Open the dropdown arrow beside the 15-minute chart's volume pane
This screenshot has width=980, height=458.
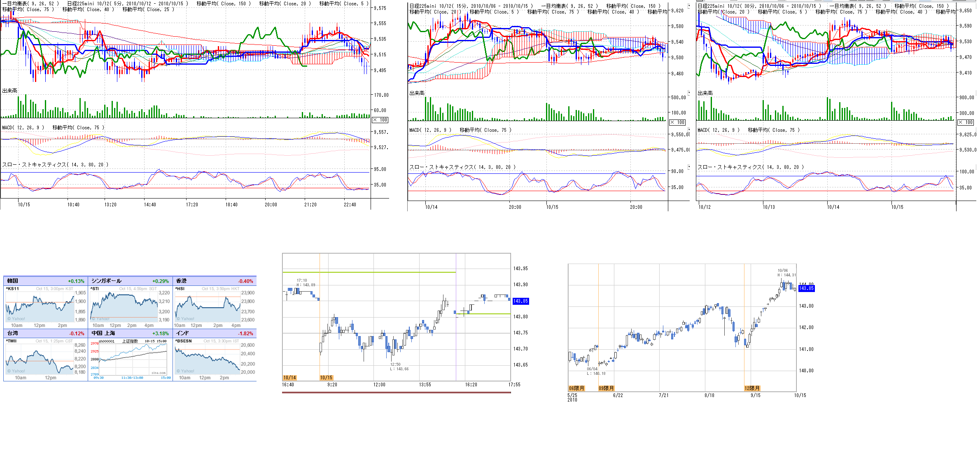(688, 93)
